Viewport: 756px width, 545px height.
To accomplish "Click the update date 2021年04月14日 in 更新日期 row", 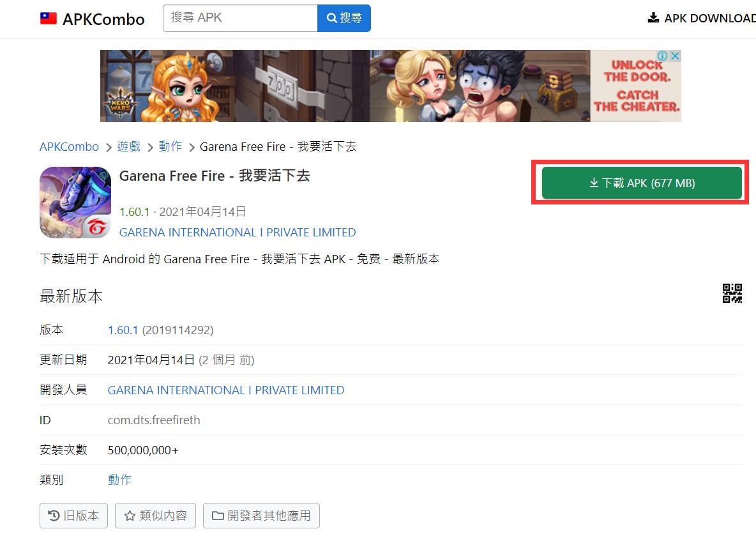I will point(151,360).
